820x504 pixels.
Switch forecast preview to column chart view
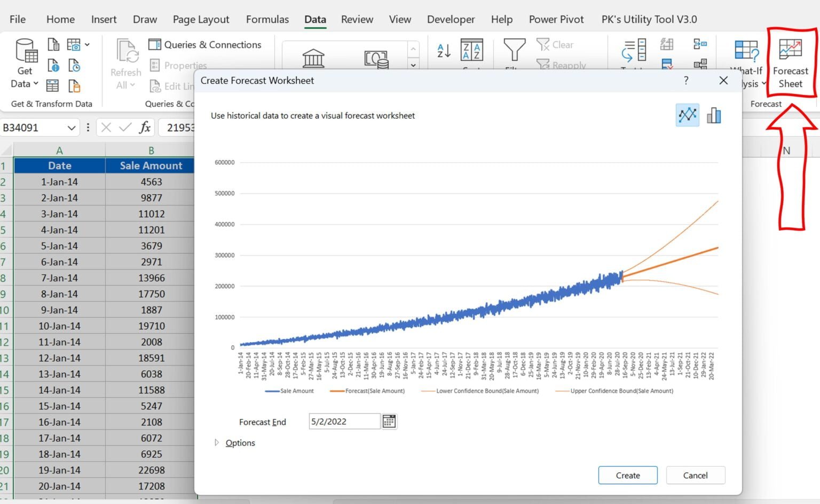pos(714,115)
